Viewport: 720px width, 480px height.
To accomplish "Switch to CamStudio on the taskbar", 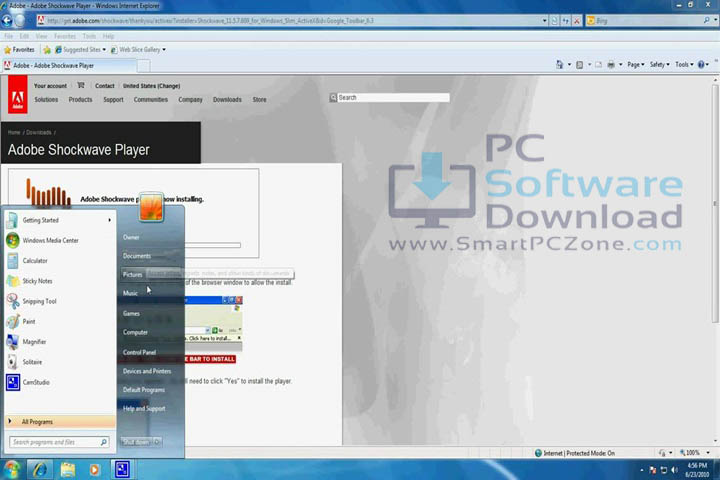I will click(x=122, y=469).
